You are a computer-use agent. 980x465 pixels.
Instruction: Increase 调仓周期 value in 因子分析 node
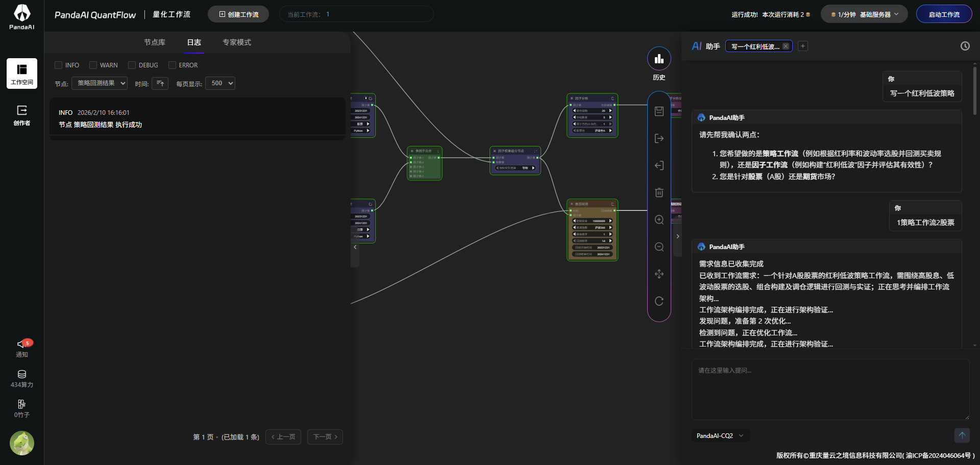pos(610,111)
